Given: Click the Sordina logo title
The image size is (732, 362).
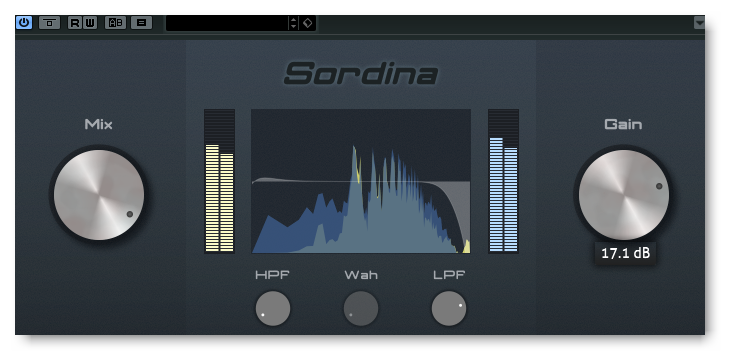Looking at the screenshot, I should [361, 74].
